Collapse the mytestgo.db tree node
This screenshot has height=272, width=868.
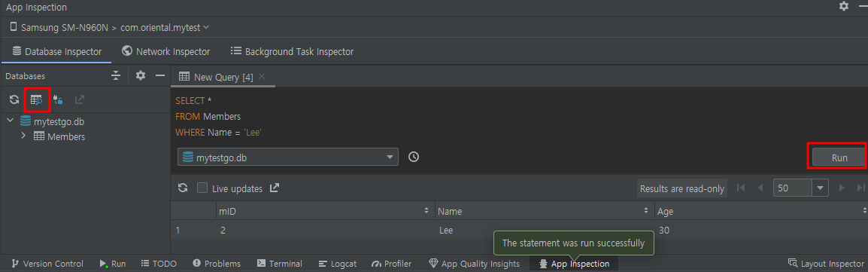(11, 121)
